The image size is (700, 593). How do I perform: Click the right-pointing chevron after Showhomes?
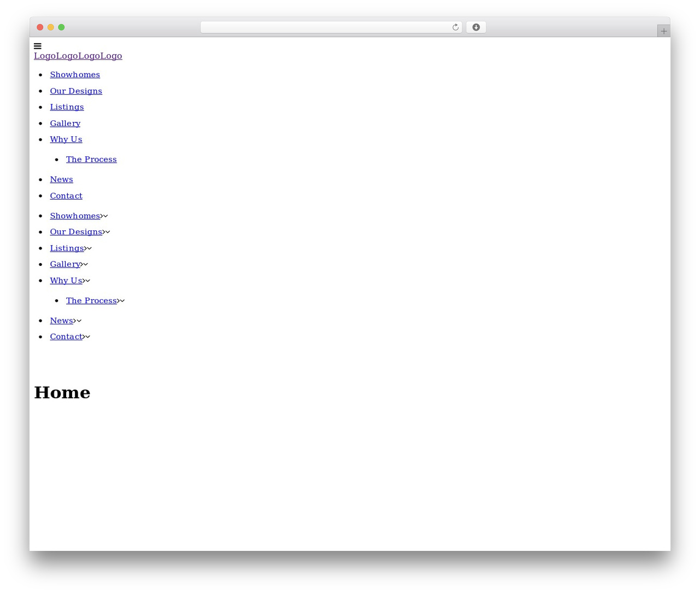102,216
